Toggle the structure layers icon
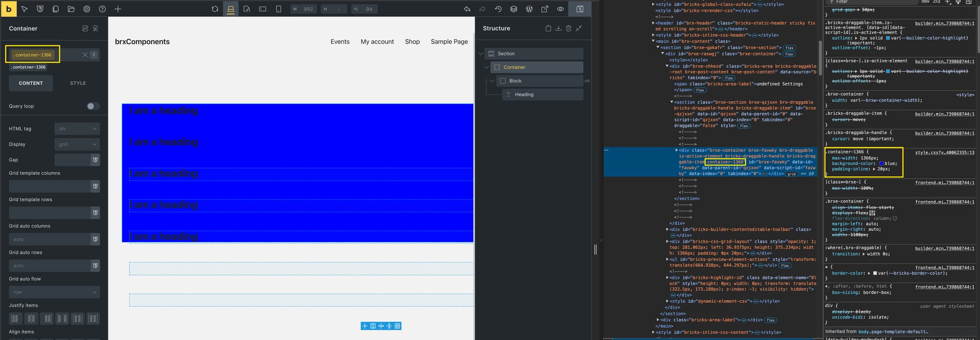 click(513, 9)
